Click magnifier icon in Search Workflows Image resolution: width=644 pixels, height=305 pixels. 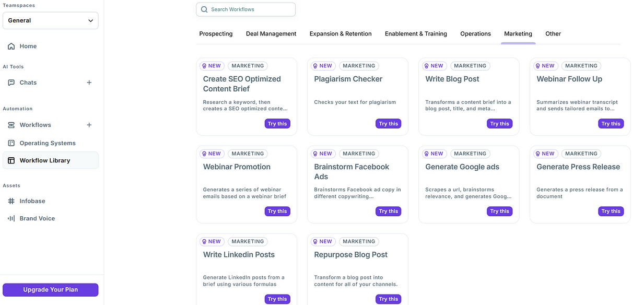[204, 9]
